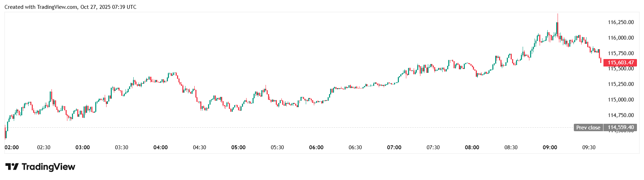Pick the 07:30 time axis marker
Screen dimensions: 644x180
433,147
